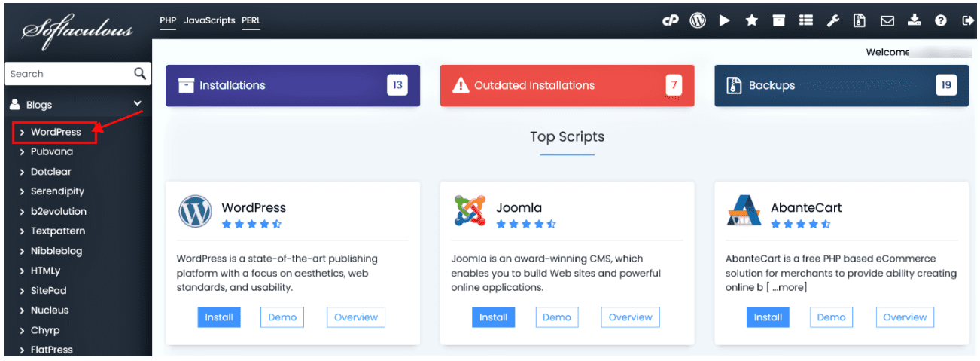980x361 pixels.
Task: Open HTMLy in the sidebar list
Action: point(45,271)
